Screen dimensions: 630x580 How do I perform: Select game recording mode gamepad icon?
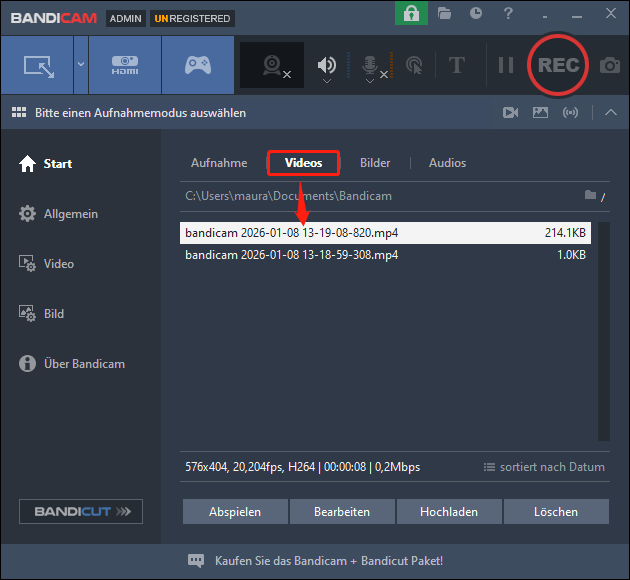pos(198,65)
